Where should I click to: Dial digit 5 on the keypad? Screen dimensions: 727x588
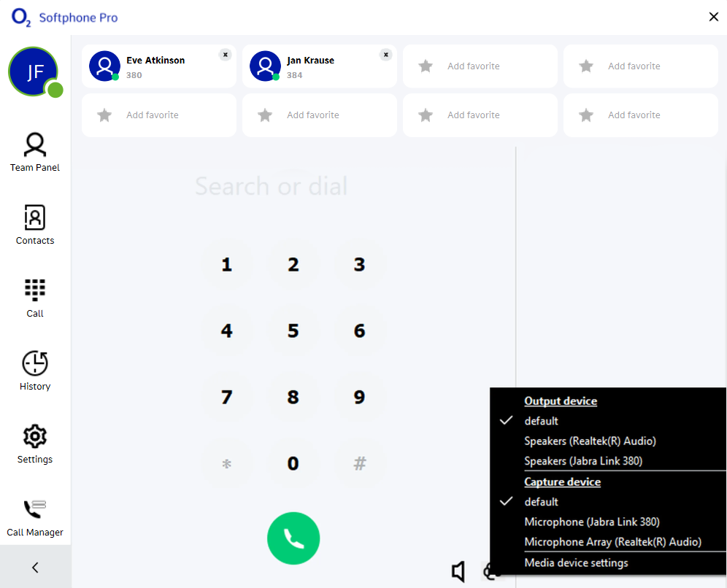[x=293, y=330]
